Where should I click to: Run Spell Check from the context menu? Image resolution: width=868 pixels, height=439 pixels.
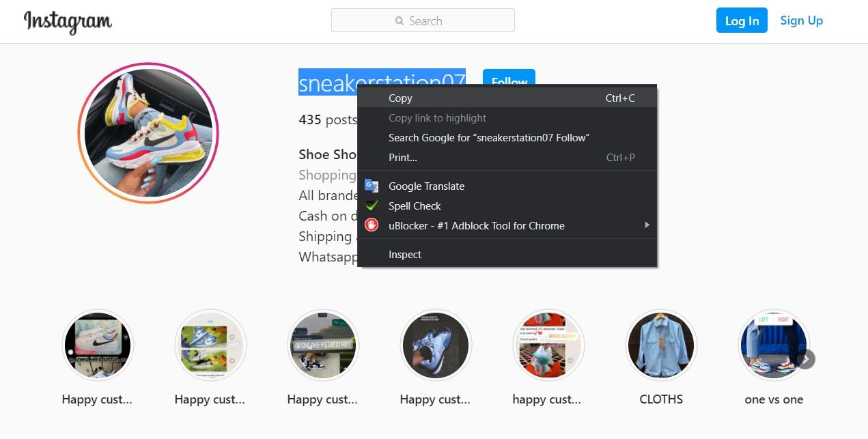point(415,206)
